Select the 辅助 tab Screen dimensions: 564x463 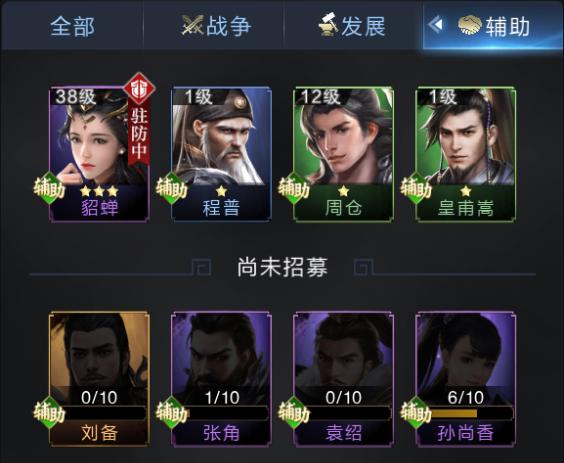pyautogui.click(x=493, y=26)
